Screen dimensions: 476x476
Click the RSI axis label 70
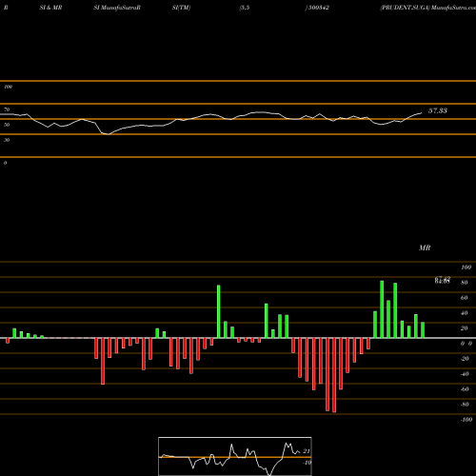pyautogui.click(x=7, y=109)
